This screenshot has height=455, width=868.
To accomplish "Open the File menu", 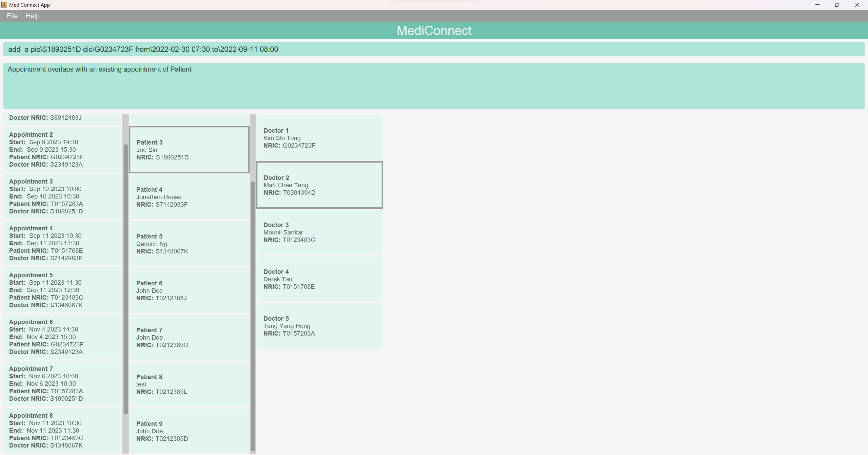I will [12, 16].
